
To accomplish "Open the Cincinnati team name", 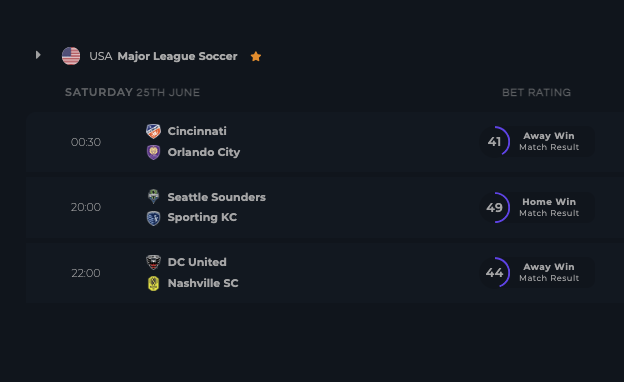I will coord(197,131).
